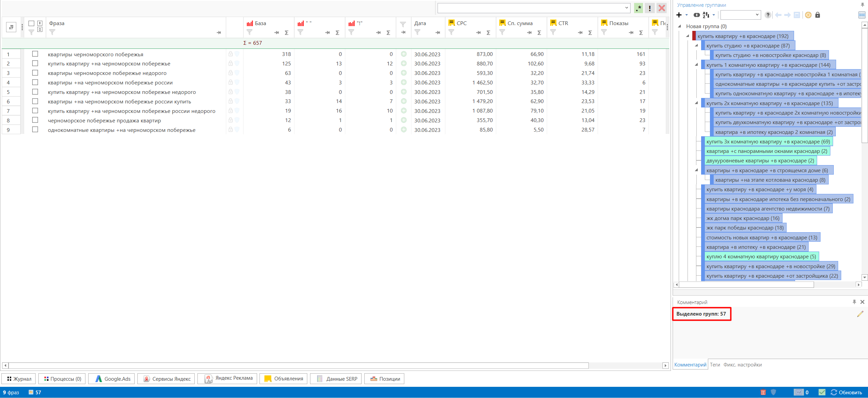Click the exclamation mark filter icon
Image resolution: width=868 pixels, height=398 pixels.
point(650,8)
